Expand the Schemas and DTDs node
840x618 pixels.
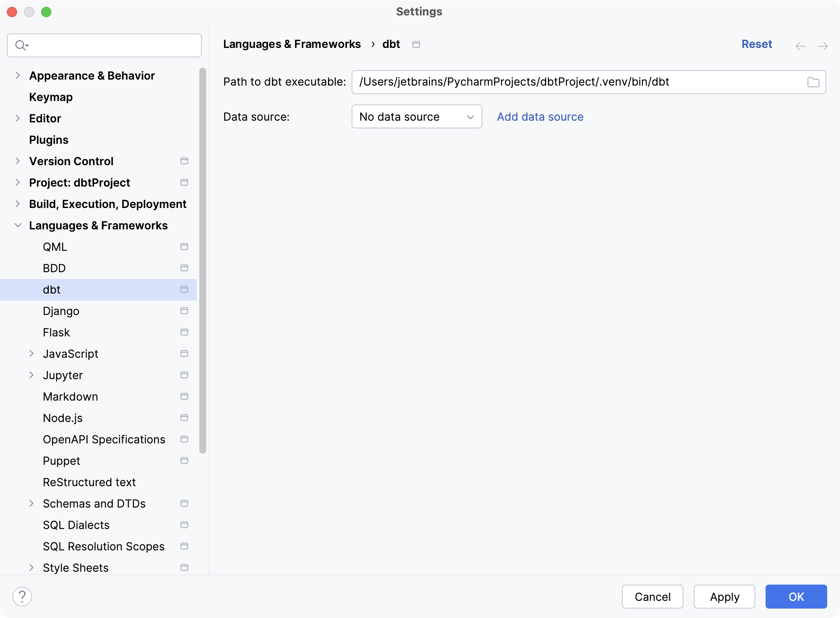coord(31,503)
